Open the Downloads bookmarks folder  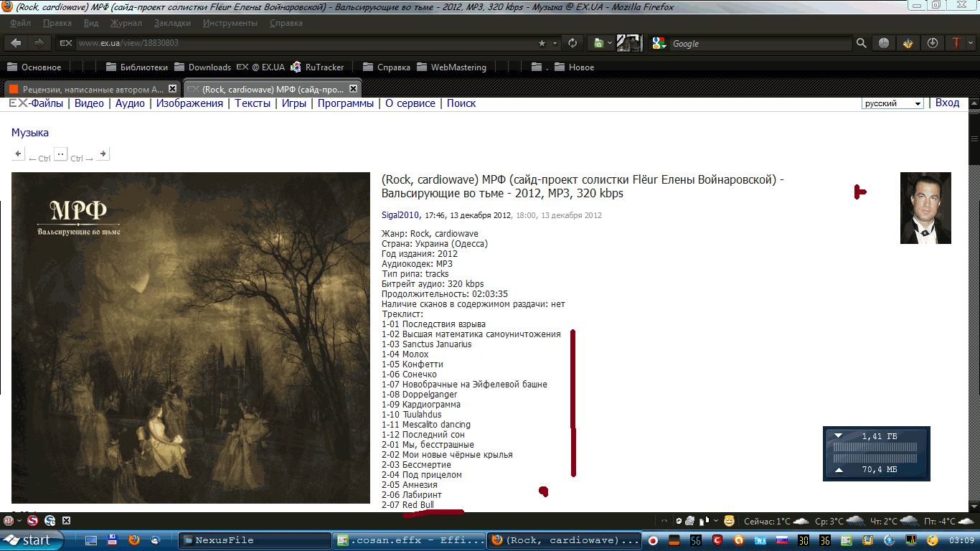202,67
